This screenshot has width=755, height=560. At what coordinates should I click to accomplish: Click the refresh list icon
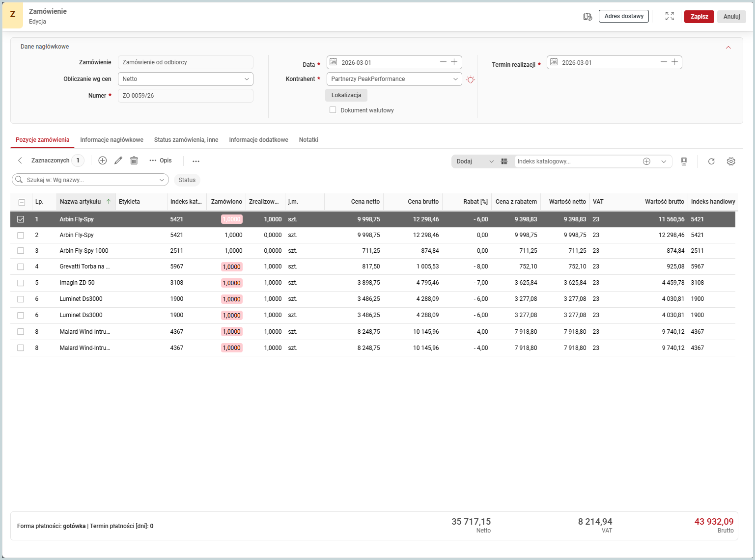pos(711,161)
